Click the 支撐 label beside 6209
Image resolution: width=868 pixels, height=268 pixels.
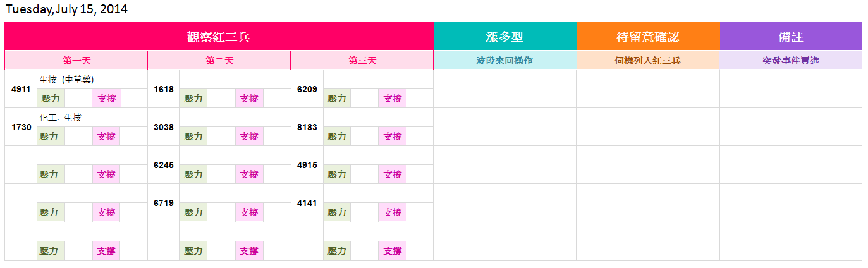pos(393,99)
